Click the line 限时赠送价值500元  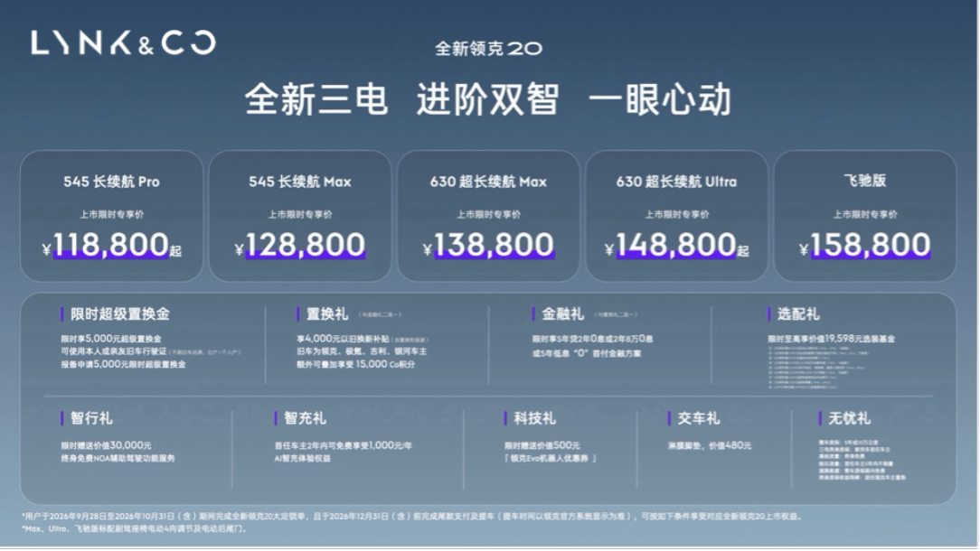542,445
